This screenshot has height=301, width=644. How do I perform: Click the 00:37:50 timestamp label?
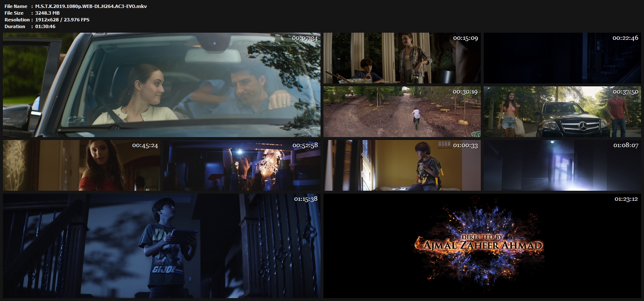point(625,91)
